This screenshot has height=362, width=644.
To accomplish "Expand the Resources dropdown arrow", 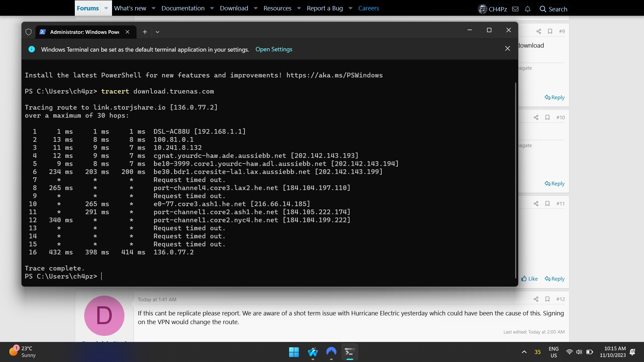I will tap(299, 8).
